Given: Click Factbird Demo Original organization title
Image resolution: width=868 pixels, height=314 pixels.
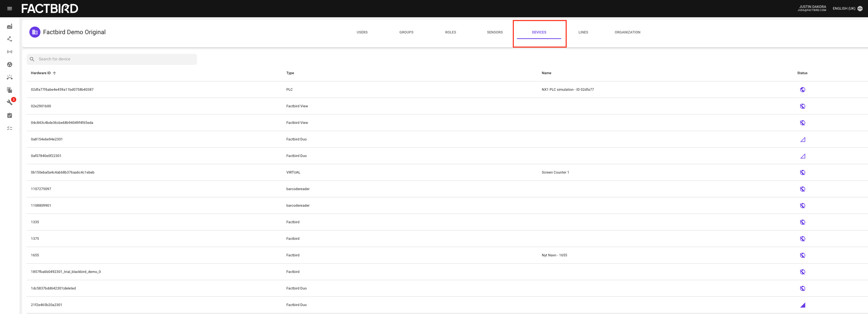Looking at the screenshot, I should 74,32.
